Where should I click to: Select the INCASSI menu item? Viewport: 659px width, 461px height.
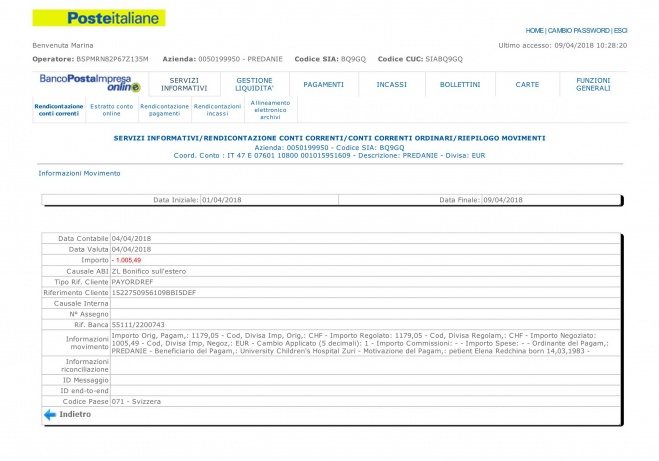click(x=391, y=84)
